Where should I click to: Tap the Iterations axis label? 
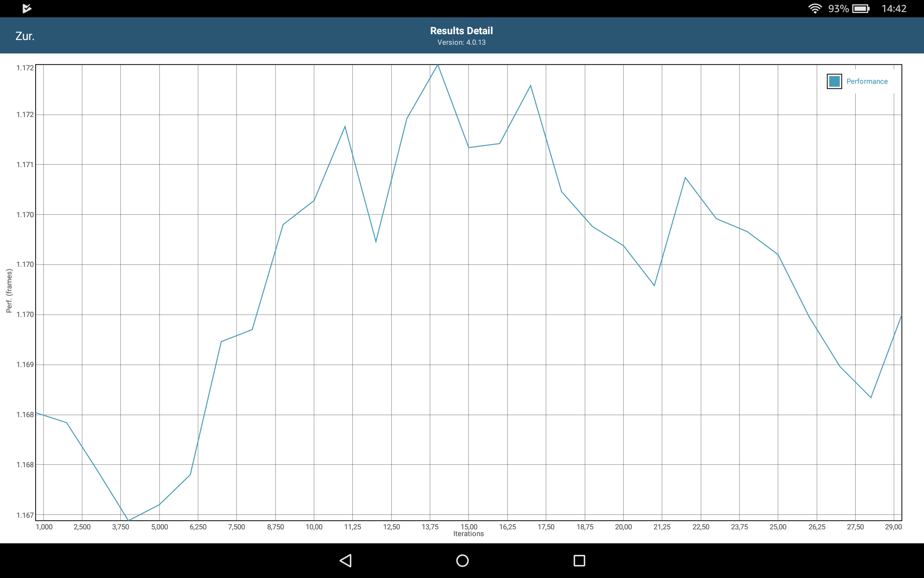tap(468, 534)
